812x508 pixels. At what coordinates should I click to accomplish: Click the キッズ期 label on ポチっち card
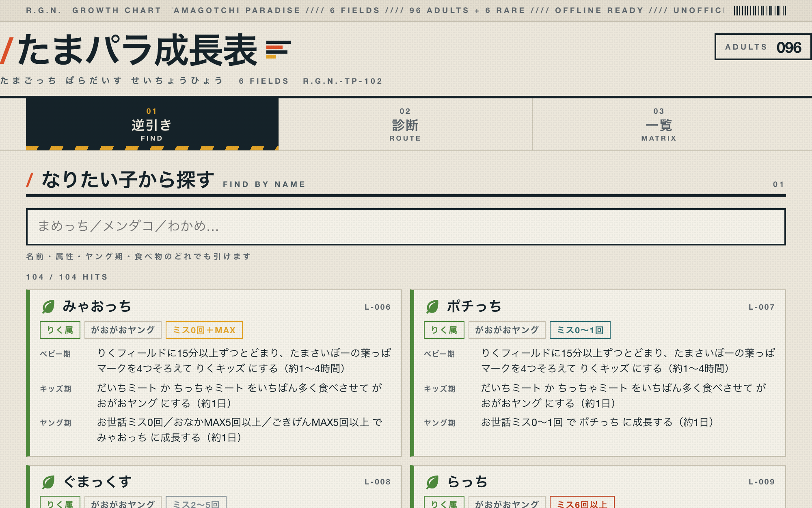439,389
